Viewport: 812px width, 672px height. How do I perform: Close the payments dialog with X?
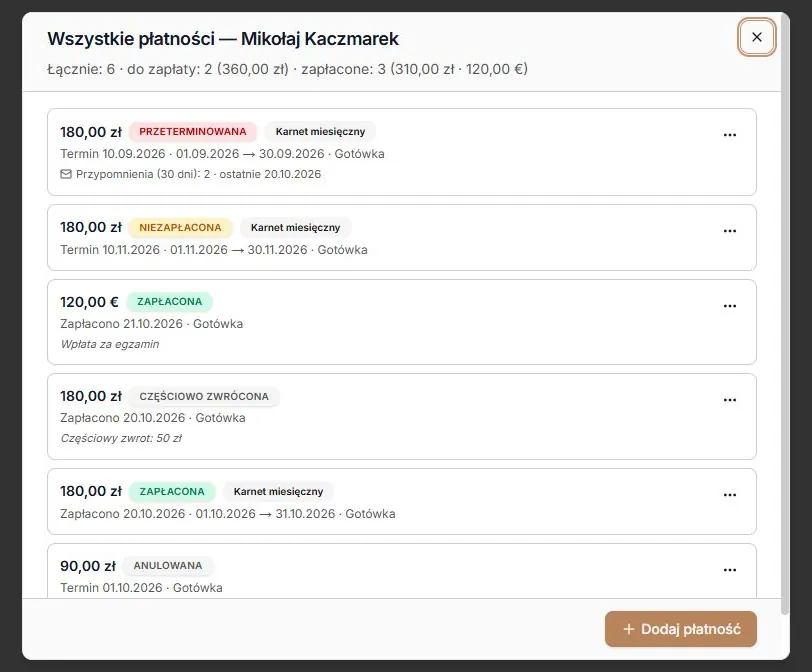757,37
